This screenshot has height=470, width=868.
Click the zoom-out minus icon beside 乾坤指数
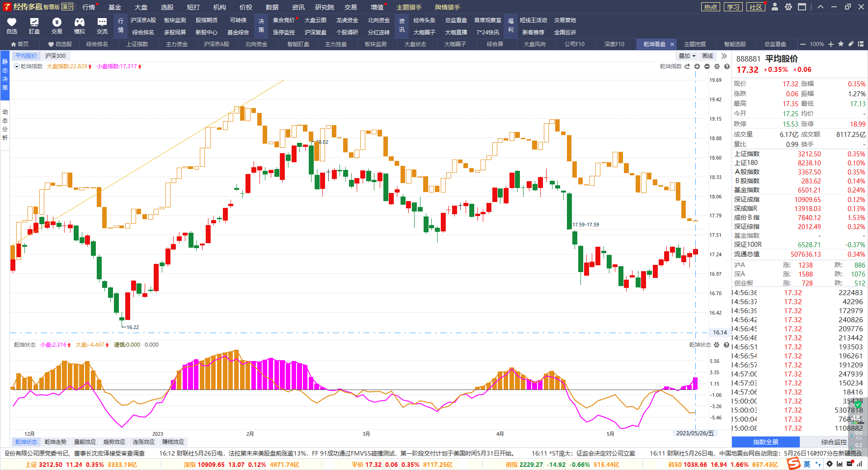click(707, 66)
